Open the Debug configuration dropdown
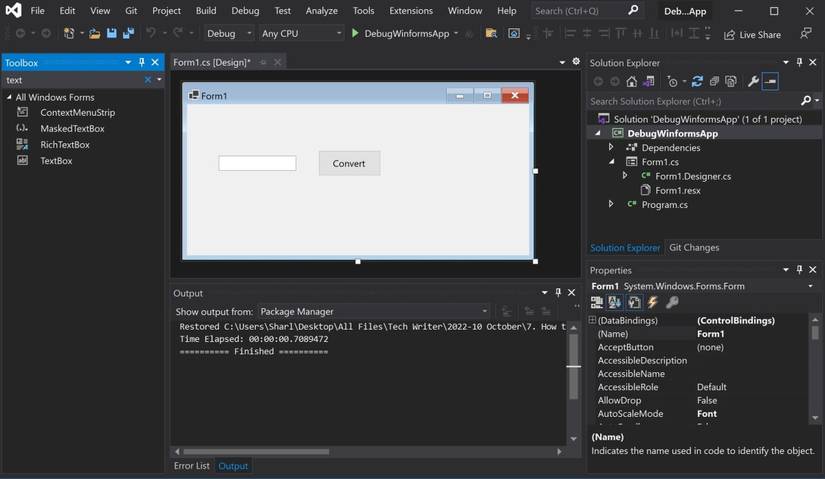This screenshot has width=825, height=479. point(229,33)
